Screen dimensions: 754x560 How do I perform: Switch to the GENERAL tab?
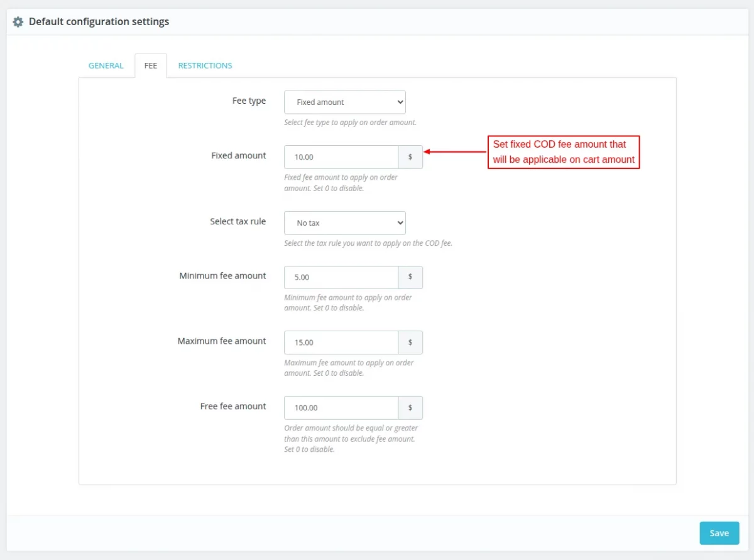point(106,65)
